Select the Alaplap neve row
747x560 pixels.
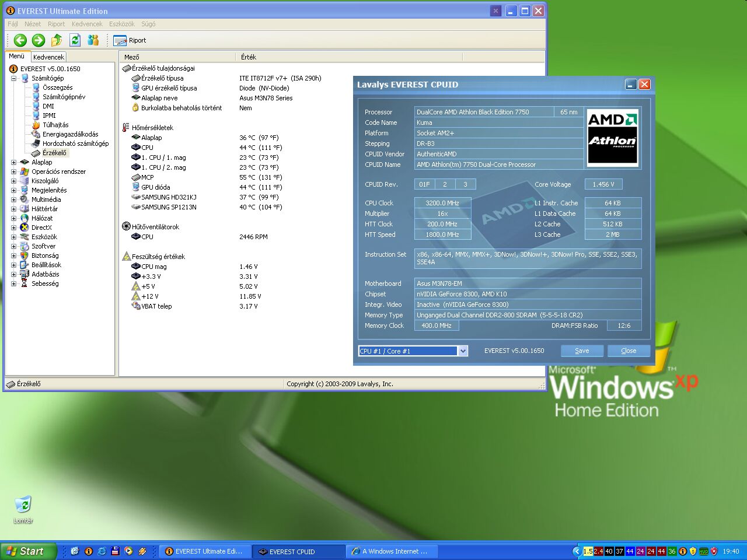click(x=333, y=98)
